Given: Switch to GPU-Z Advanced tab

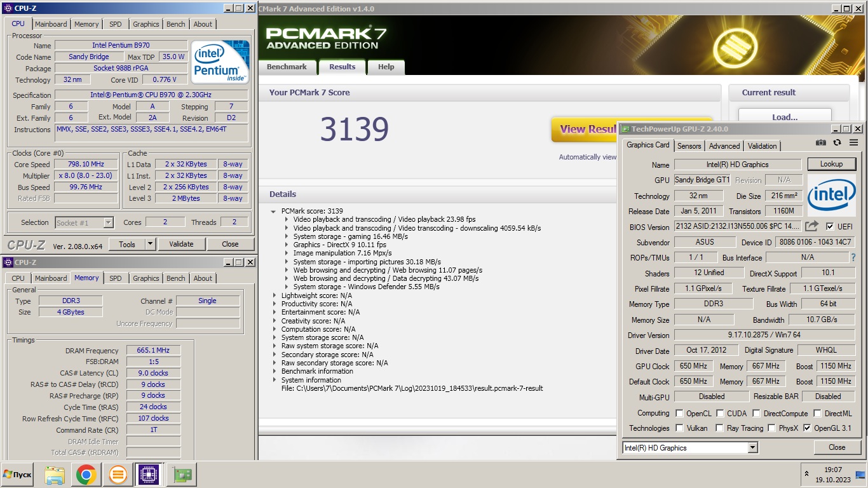Looking at the screenshot, I should coord(724,146).
